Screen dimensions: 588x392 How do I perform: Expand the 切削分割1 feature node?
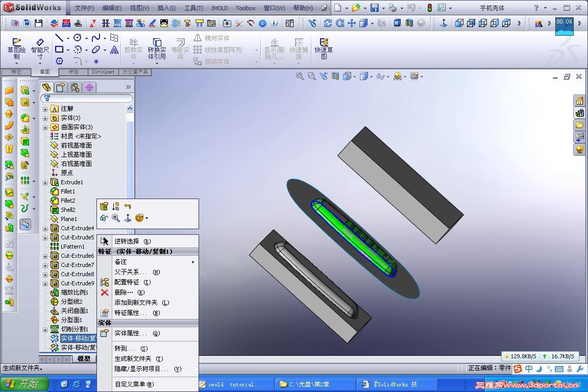click(45, 330)
